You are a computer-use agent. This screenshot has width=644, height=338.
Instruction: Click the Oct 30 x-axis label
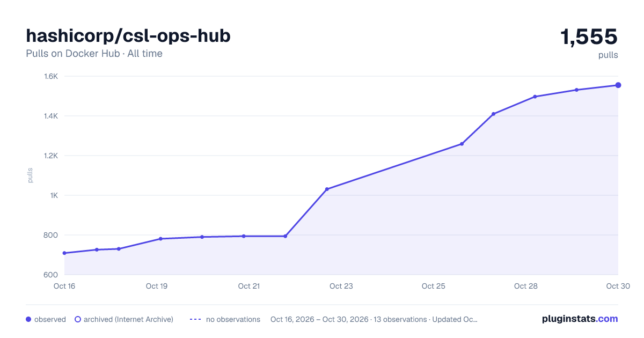[617, 286]
